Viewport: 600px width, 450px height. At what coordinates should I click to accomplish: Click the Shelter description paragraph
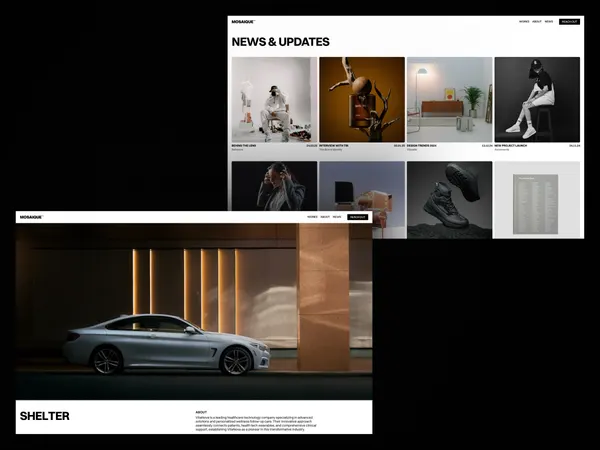256,423
